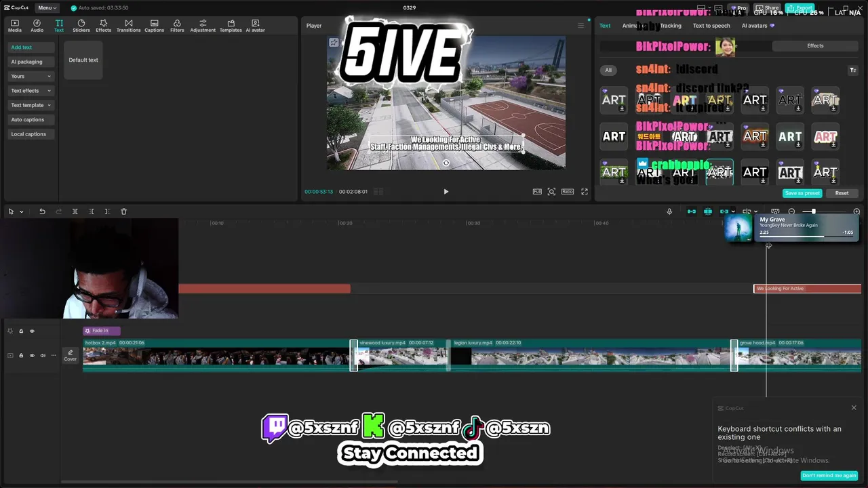Switch to the Tracking tab
The width and height of the screenshot is (868, 488).
pos(670,26)
